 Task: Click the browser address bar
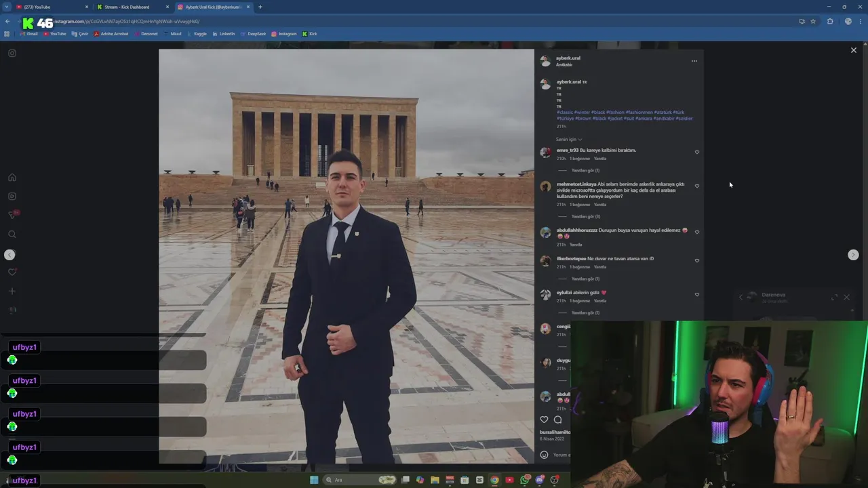(x=420, y=22)
